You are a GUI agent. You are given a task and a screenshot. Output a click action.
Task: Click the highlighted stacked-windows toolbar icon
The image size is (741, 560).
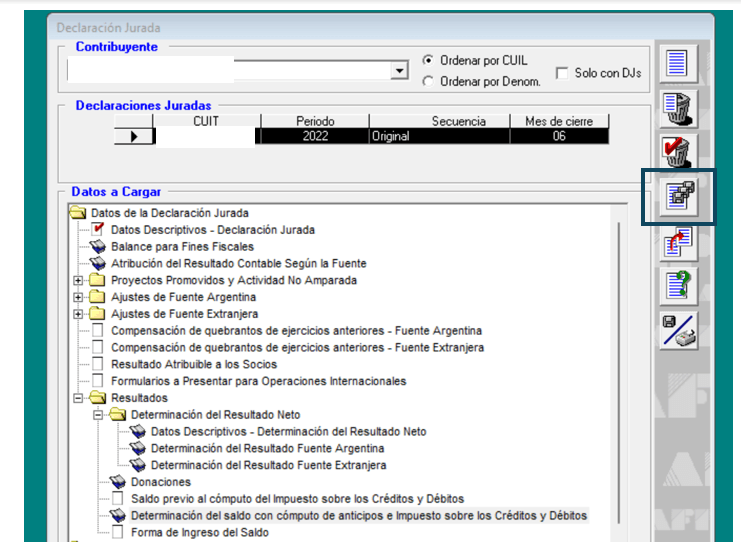[679, 196]
